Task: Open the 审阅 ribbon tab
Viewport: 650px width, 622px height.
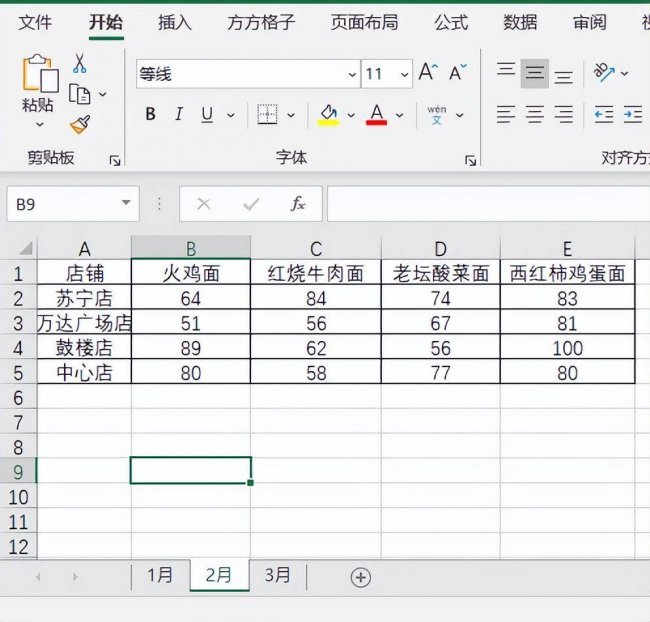Action: (589, 22)
